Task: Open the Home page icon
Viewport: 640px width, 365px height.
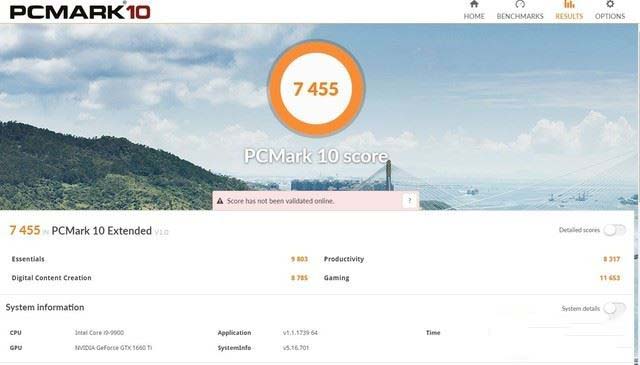Action: click(x=474, y=4)
